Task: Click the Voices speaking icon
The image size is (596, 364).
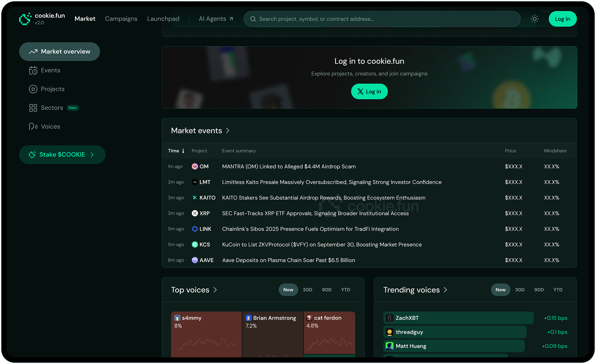Action: (33, 126)
